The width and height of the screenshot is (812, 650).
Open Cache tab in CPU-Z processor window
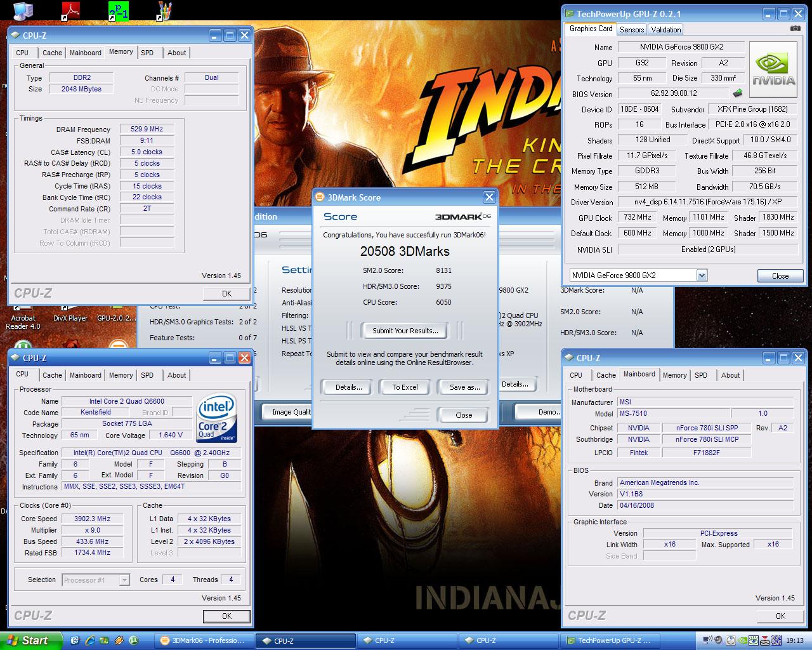click(52, 375)
